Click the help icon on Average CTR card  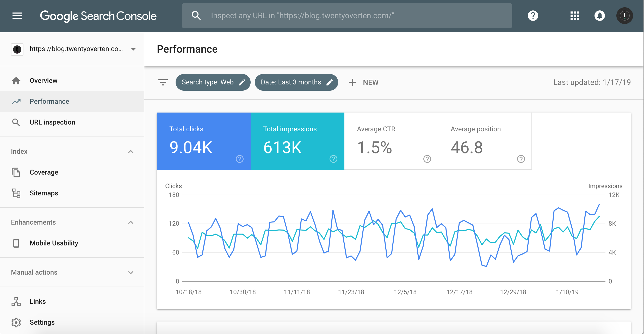[x=427, y=159]
